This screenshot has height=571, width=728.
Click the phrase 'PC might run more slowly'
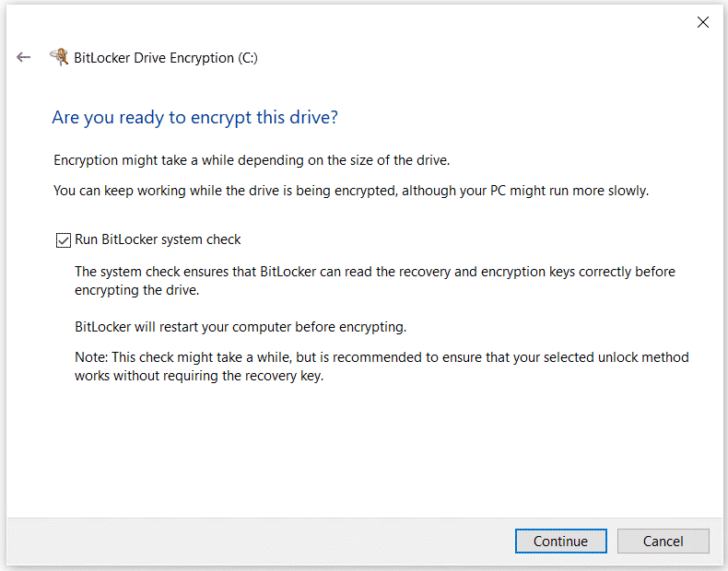[x=569, y=191]
